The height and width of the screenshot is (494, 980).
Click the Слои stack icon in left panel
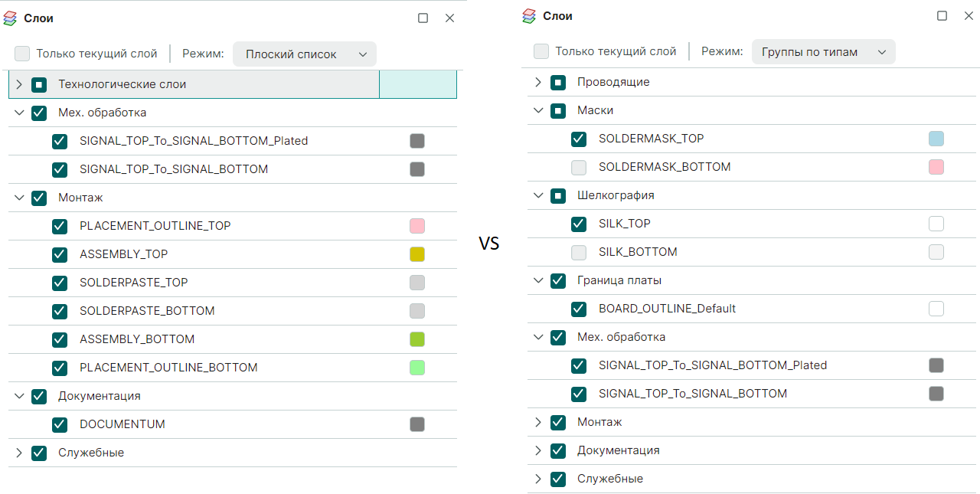[10, 18]
